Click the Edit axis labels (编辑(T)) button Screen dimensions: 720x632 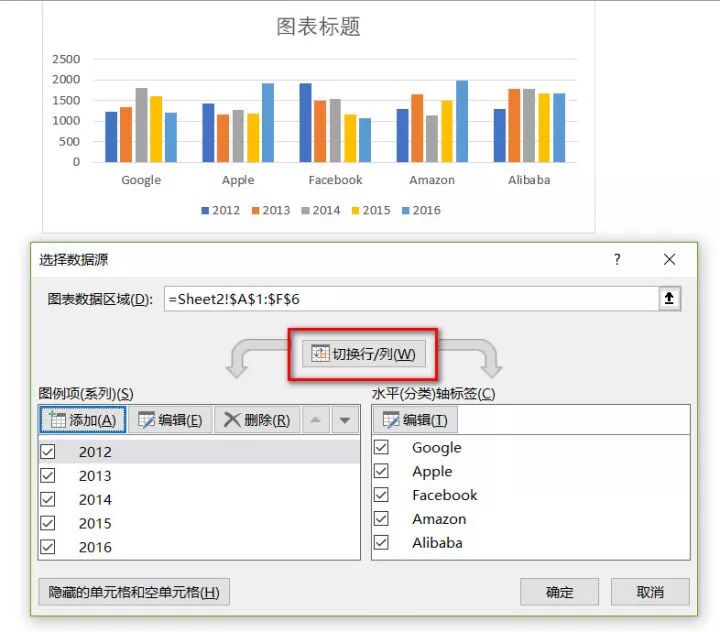pos(415,420)
